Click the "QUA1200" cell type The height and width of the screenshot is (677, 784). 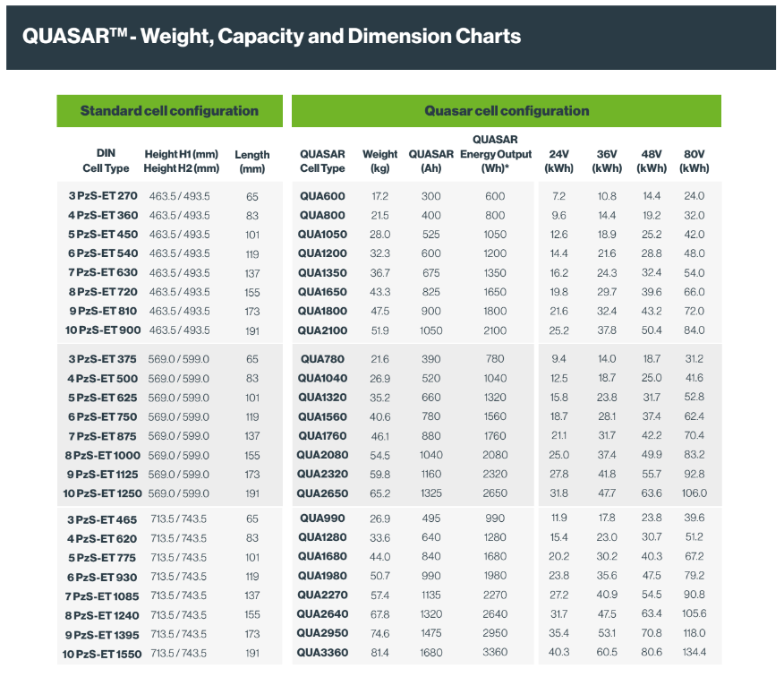coord(322,253)
